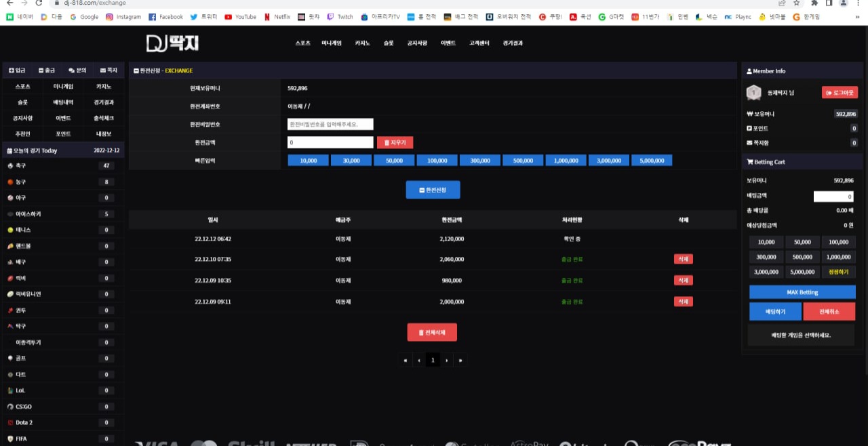Go to page 1 in pagination
The height and width of the screenshot is (446, 868).
click(x=433, y=360)
